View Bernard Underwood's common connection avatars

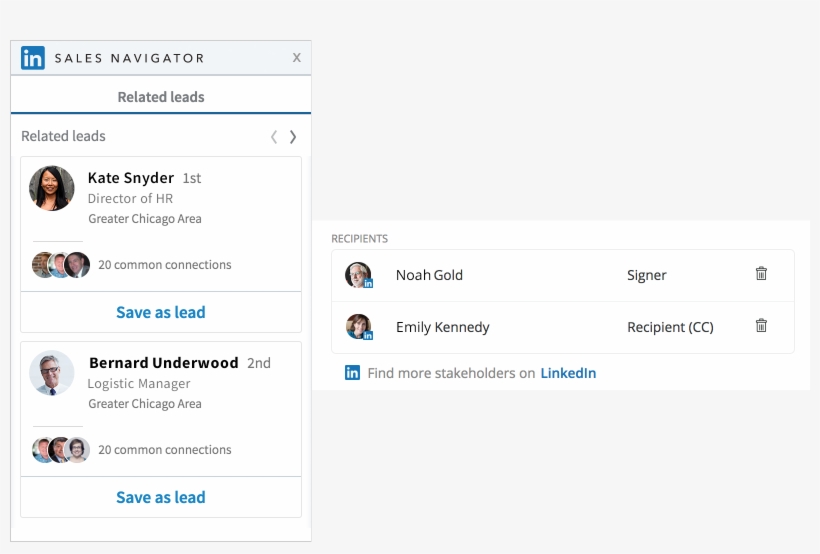coord(61,450)
